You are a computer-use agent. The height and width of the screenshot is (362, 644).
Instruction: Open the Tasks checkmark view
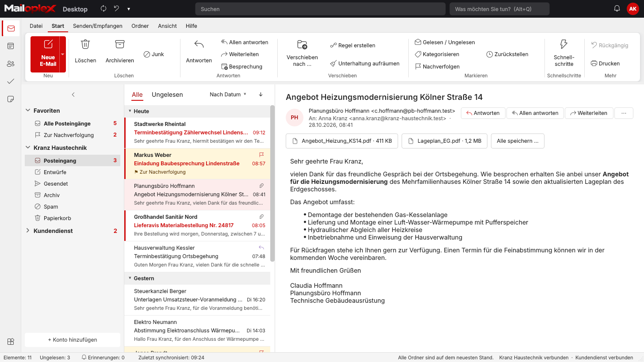pyautogui.click(x=11, y=81)
